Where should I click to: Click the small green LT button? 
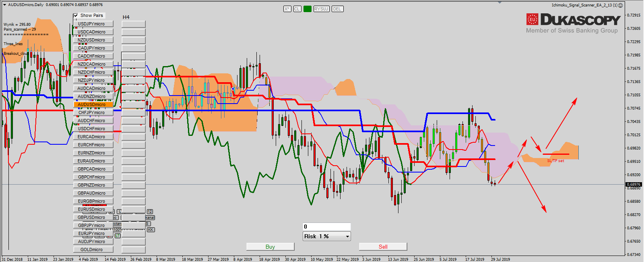(x=118, y=235)
